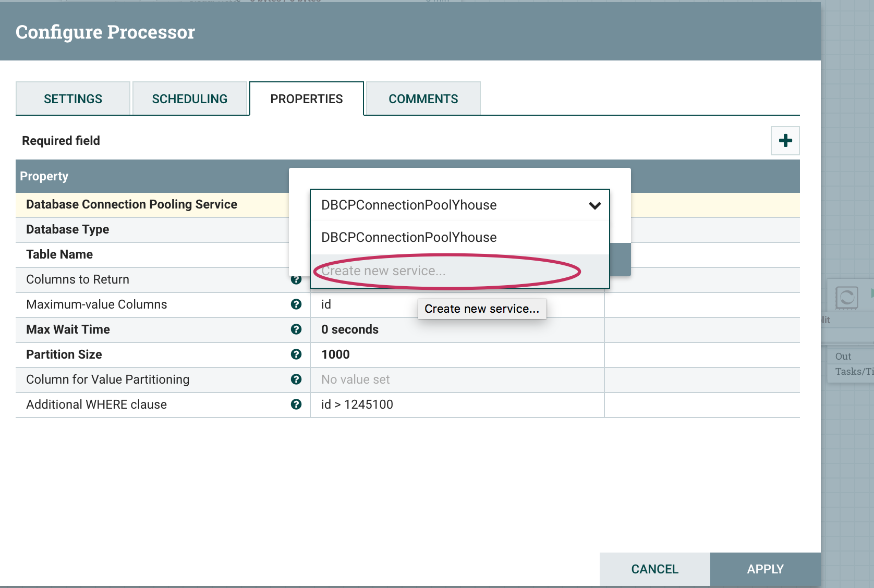Select the Max Wait Time property name
874x588 pixels.
(x=68, y=329)
